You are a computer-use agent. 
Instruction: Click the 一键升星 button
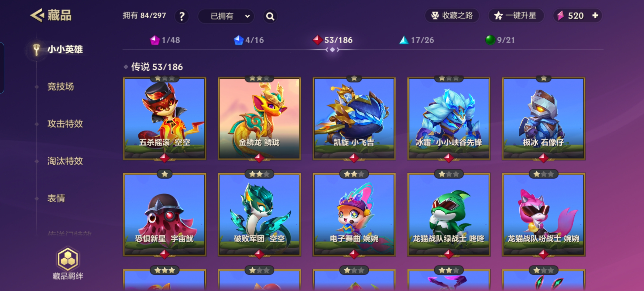tap(516, 15)
